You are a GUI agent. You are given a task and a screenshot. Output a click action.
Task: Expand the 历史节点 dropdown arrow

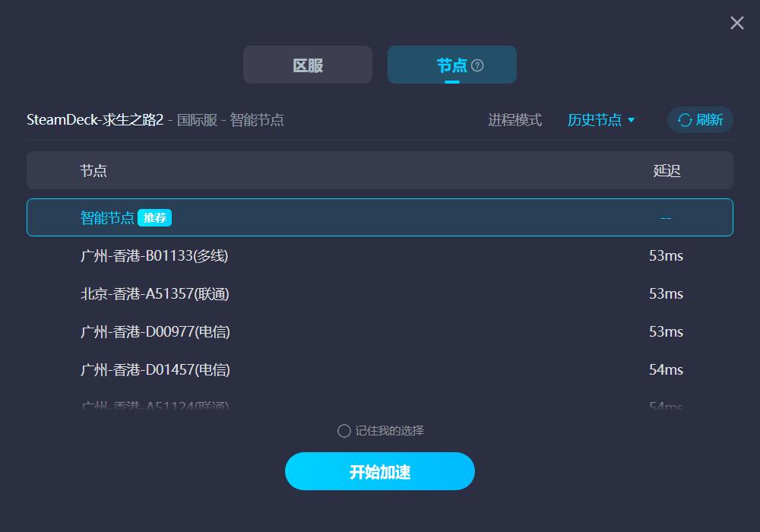pyautogui.click(x=631, y=120)
